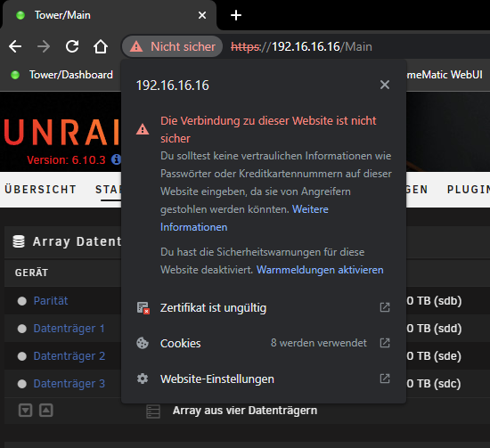Switch to the PLUGINS tab

click(468, 190)
